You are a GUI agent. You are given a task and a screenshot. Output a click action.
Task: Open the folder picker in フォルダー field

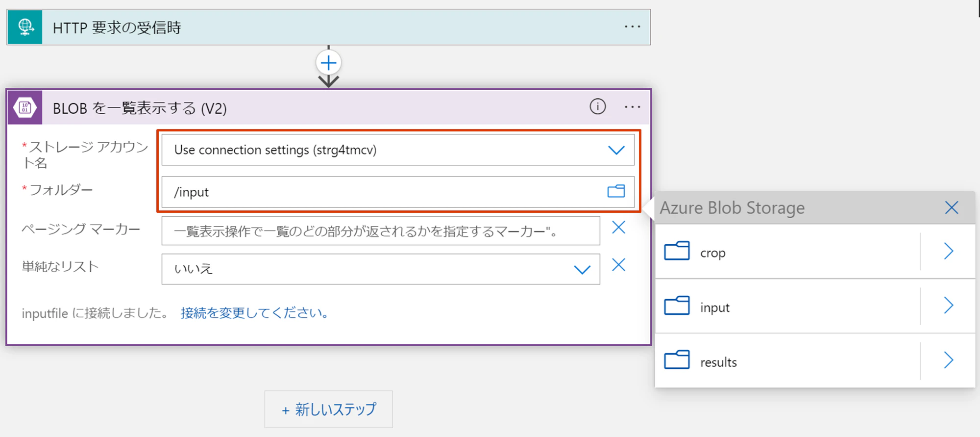[x=616, y=191]
